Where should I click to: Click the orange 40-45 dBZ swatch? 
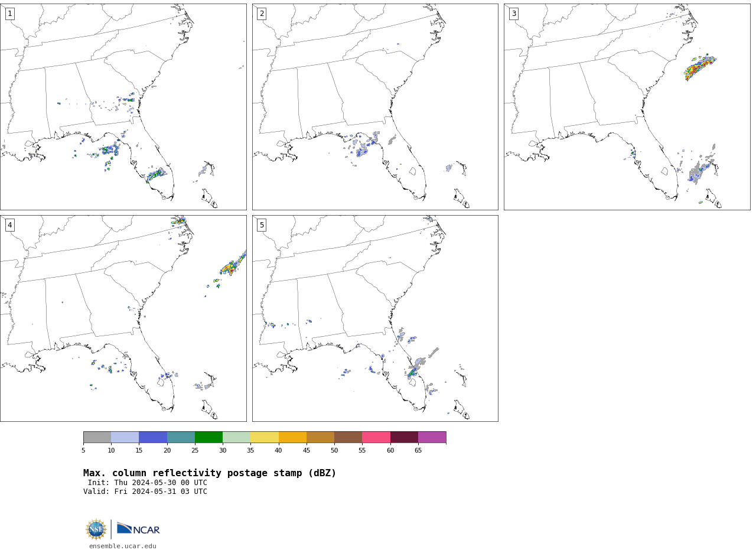[292, 437]
